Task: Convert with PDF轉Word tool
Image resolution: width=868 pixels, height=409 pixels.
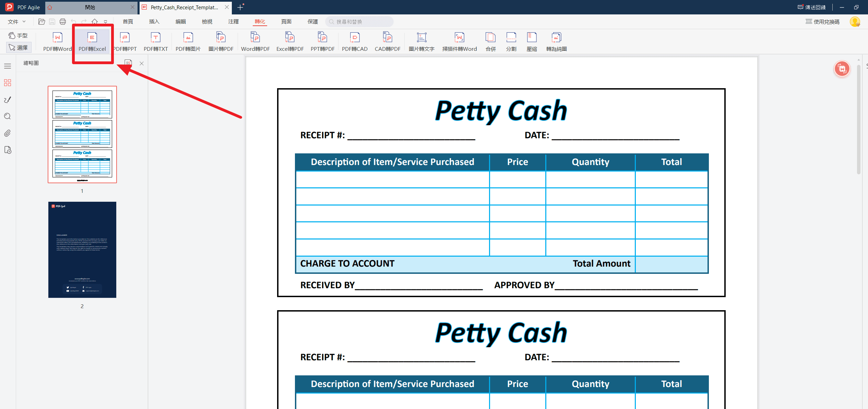Action: [57, 42]
